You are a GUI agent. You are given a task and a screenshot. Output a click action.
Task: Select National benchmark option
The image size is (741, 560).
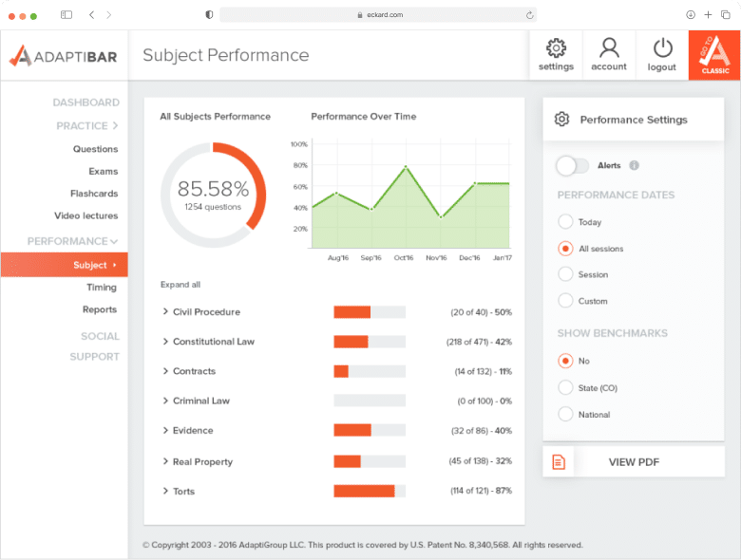tap(565, 414)
